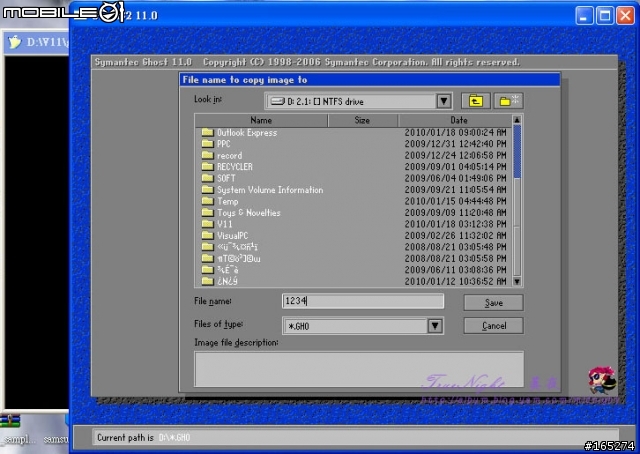Click date 2009/12/24 12:06:58 PM
Image resolution: width=640 pixels, height=454 pixels.
click(x=455, y=155)
